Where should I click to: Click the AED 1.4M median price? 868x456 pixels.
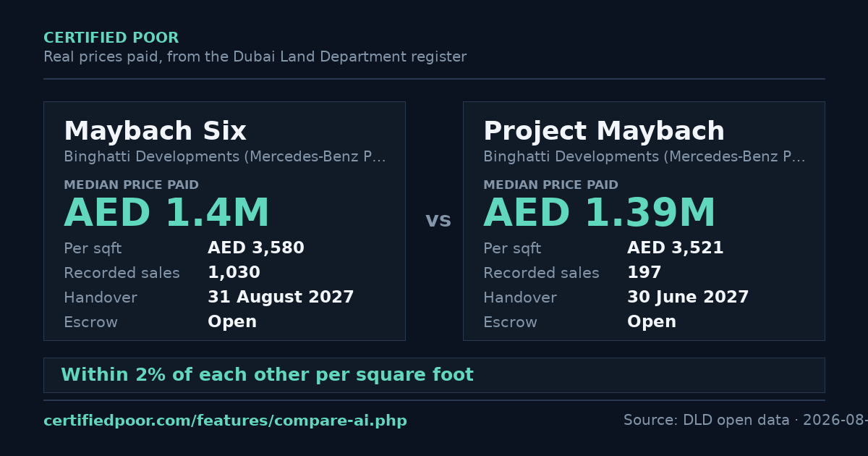tap(166, 214)
